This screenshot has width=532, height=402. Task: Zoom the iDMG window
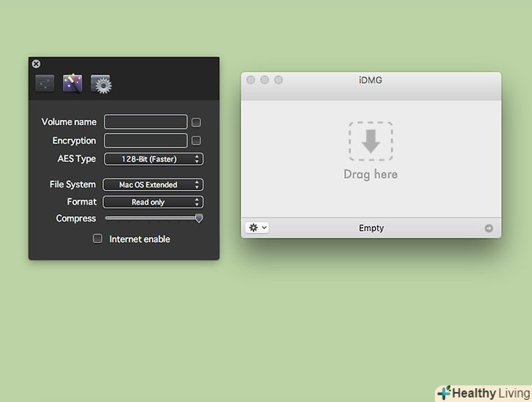point(278,80)
